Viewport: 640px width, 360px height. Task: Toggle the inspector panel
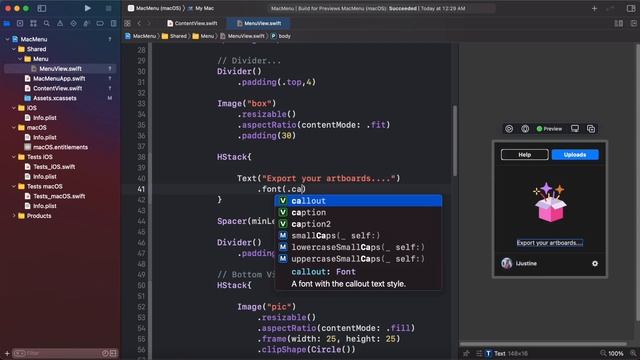631,8
